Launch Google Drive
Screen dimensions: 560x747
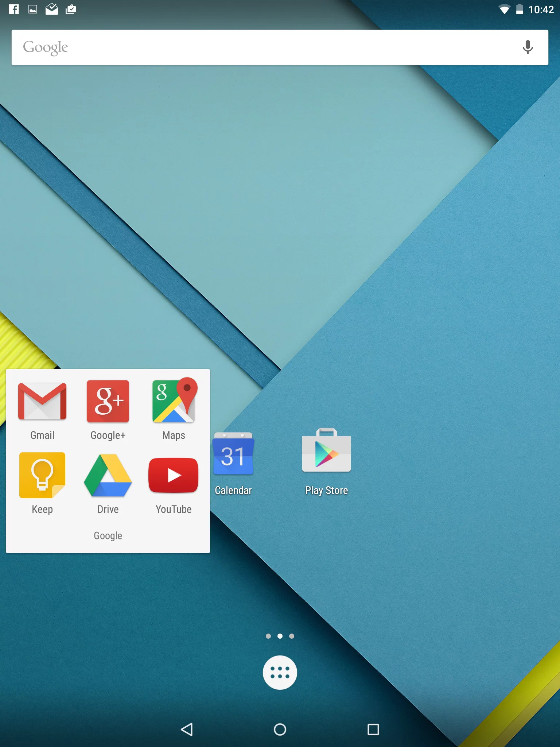(x=108, y=475)
